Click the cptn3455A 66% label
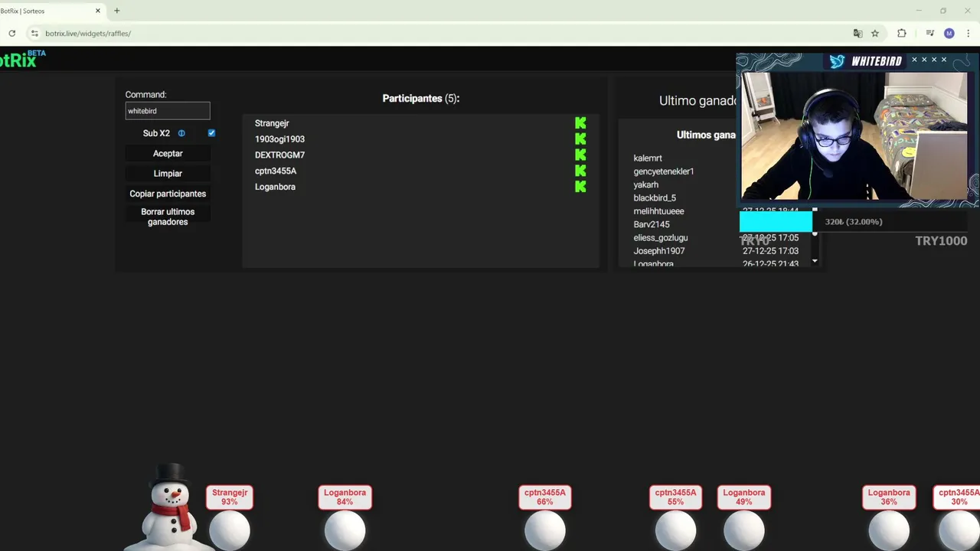This screenshot has height=551, width=980. point(545,497)
